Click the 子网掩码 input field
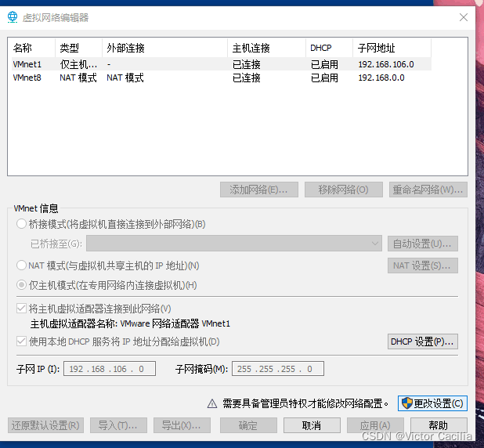 (278, 368)
